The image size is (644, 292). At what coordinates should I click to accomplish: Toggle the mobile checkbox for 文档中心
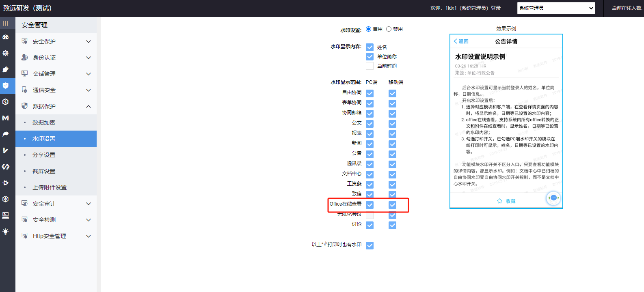392,174
